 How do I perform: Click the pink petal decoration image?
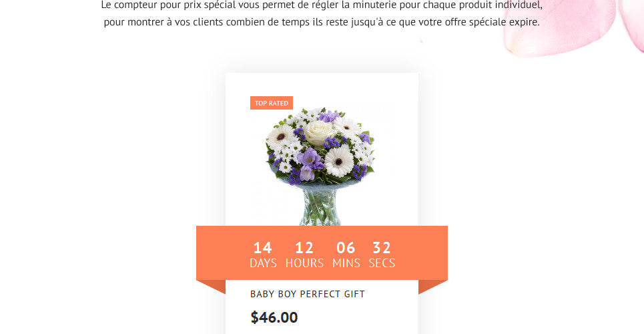574,25
